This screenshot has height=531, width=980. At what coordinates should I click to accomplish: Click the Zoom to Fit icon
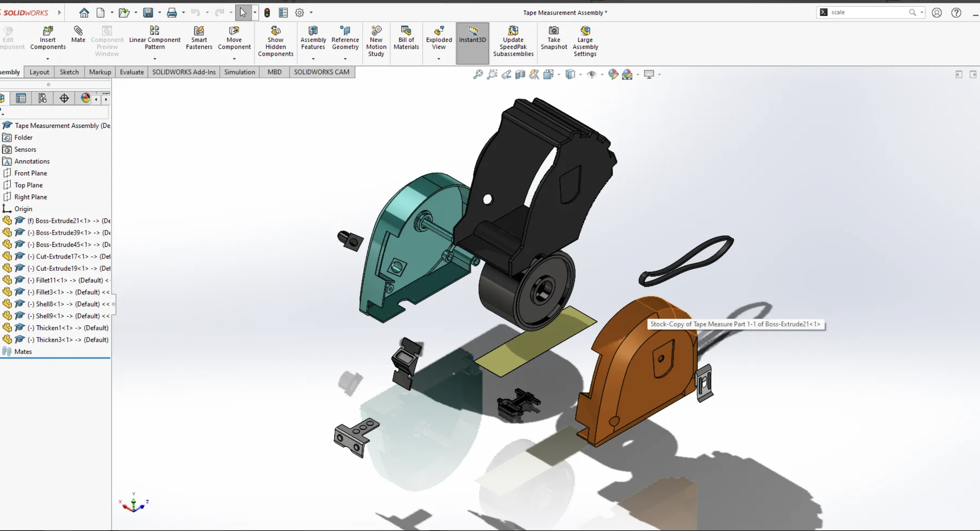(478, 74)
